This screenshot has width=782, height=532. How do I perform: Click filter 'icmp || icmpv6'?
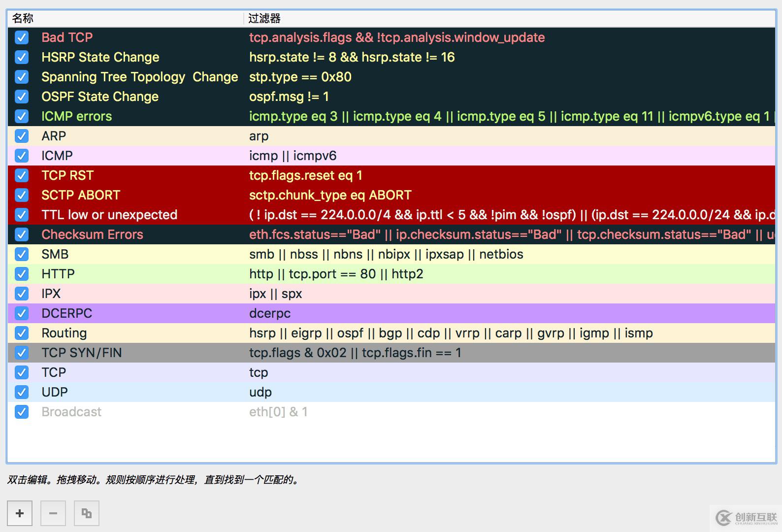(x=293, y=156)
